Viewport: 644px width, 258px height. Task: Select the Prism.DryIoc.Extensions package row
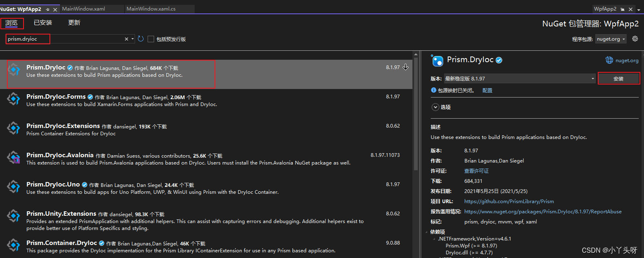point(206,133)
